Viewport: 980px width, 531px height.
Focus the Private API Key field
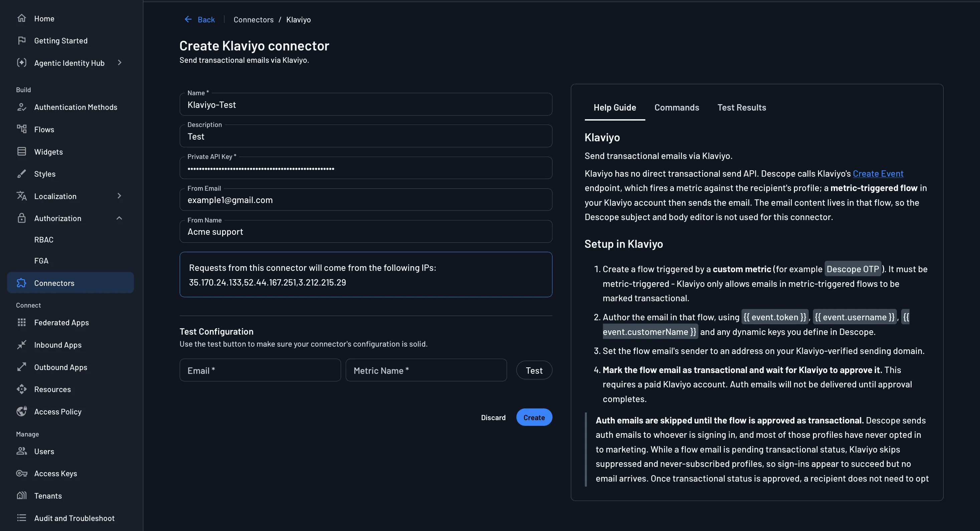tap(366, 168)
